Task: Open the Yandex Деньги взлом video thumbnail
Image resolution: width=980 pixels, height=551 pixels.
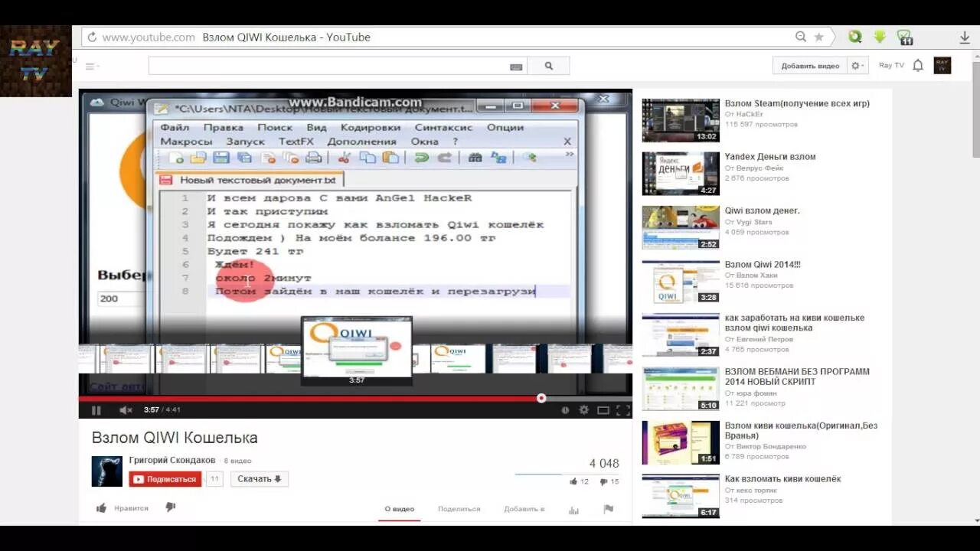Action: point(681,174)
